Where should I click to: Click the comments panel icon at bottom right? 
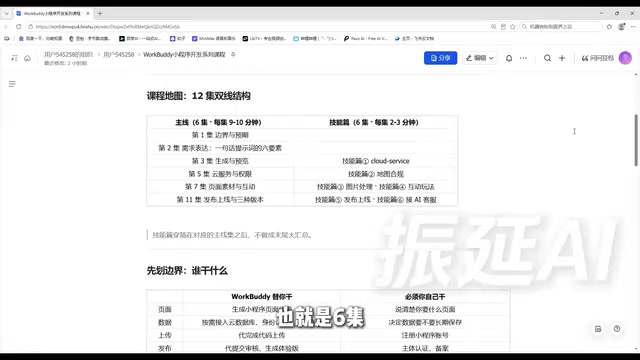pyautogui.click(x=598, y=329)
